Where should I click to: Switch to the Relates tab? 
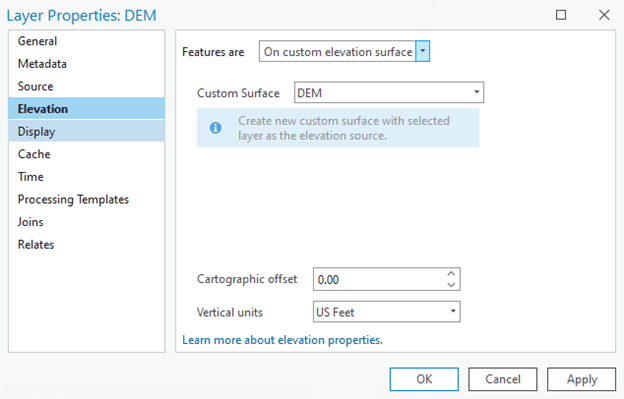coord(86,245)
